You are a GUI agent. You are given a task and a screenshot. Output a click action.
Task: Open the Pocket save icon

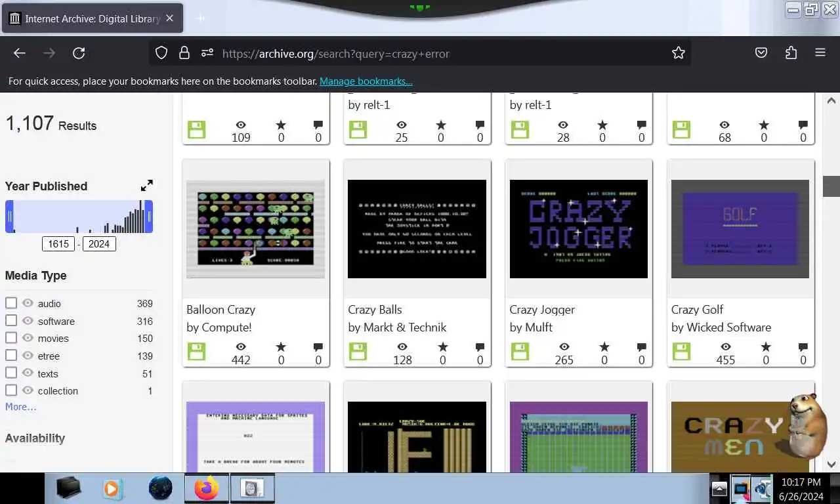[x=761, y=53]
